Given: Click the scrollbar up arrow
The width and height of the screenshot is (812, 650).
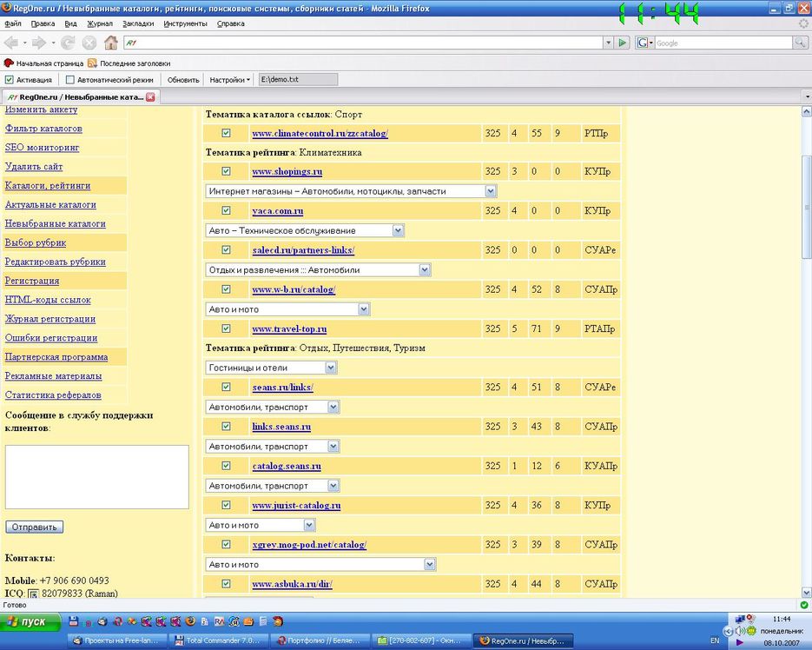Looking at the screenshot, I should (x=806, y=111).
